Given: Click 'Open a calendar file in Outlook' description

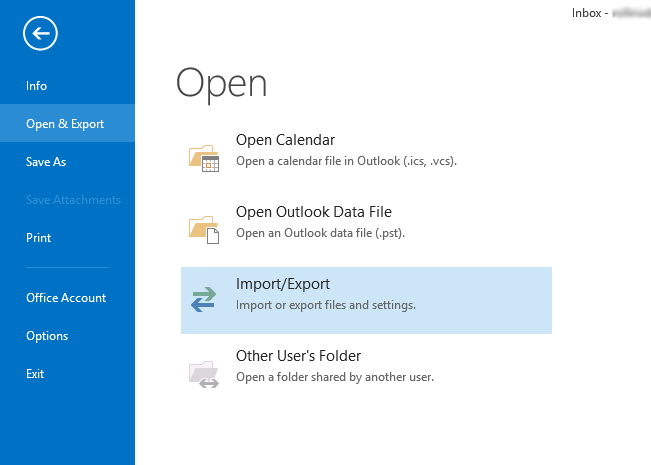Looking at the screenshot, I should (346, 161).
